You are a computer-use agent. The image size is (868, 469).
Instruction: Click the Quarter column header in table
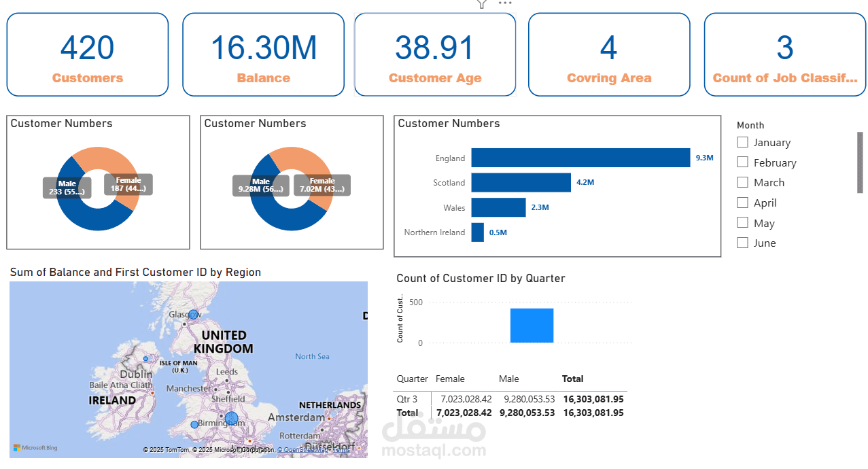point(413,379)
